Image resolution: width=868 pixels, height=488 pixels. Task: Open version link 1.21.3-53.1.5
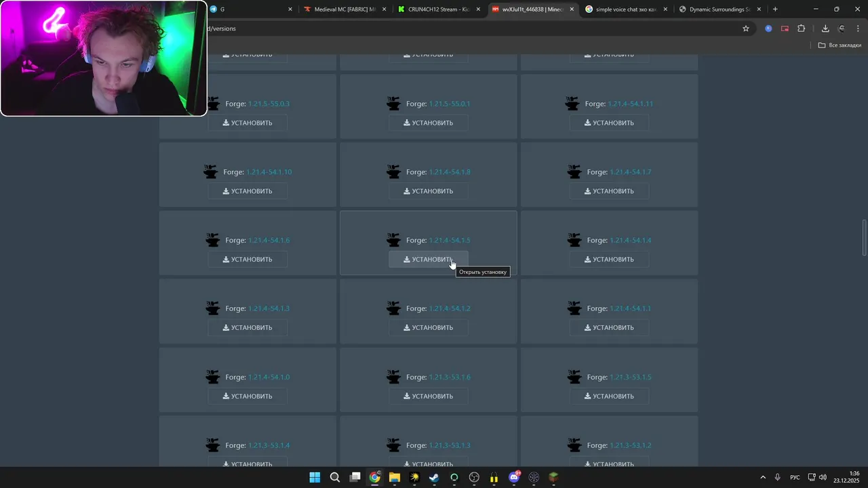[631, 377]
